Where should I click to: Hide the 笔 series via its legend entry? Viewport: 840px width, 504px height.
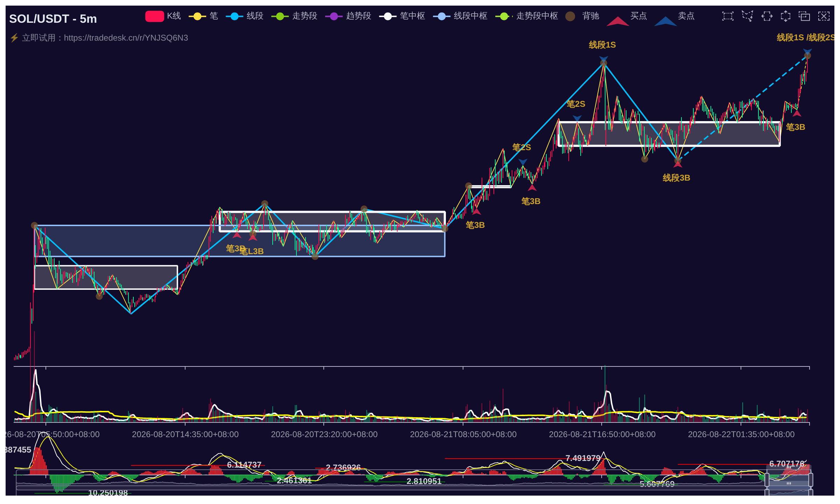click(x=203, y=16)
